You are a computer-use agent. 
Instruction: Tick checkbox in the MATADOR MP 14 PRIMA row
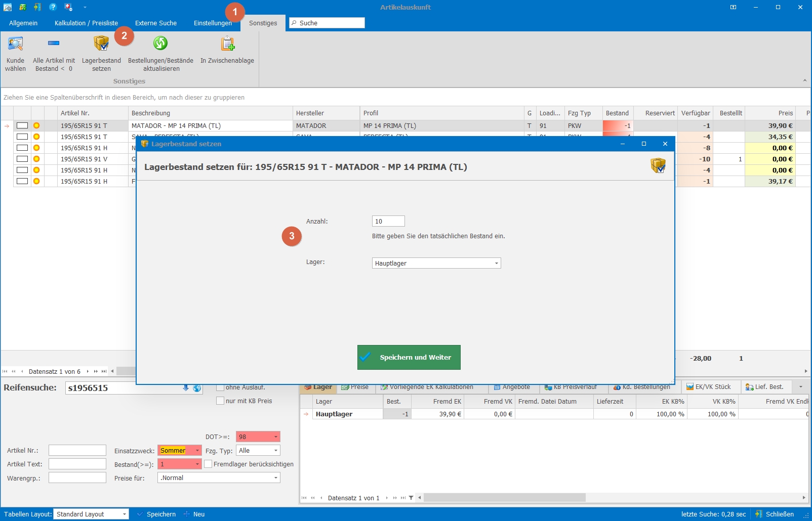[x=22, y=125]
